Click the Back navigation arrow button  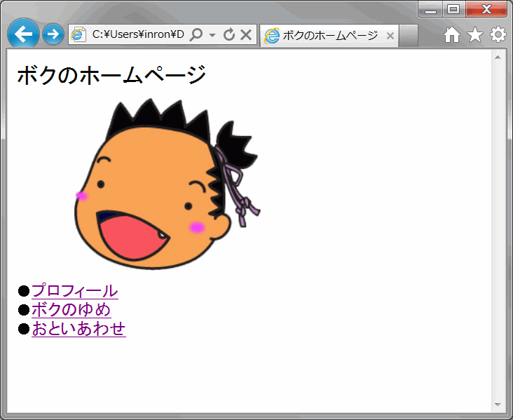23,34
